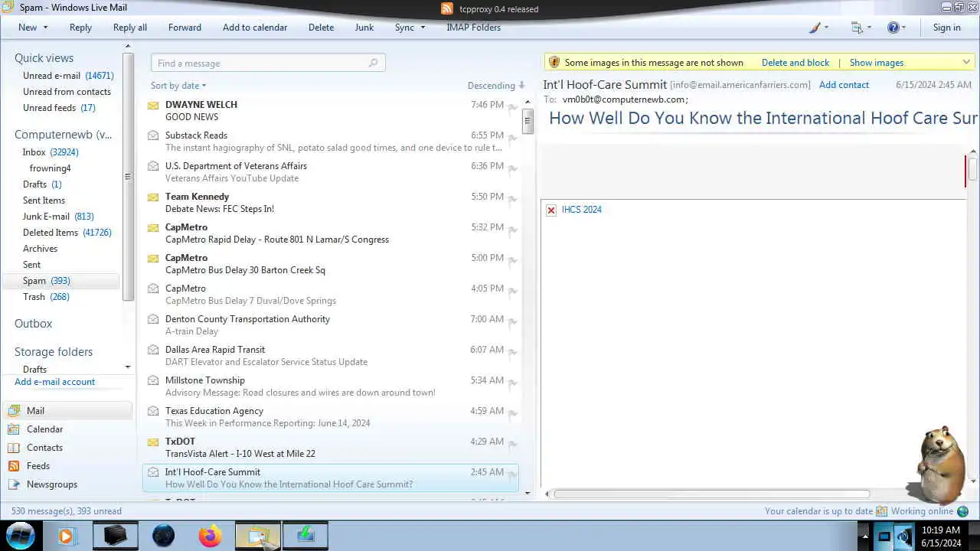Click the Find a message field
The image size is (980, 551).
coord(268,63)
